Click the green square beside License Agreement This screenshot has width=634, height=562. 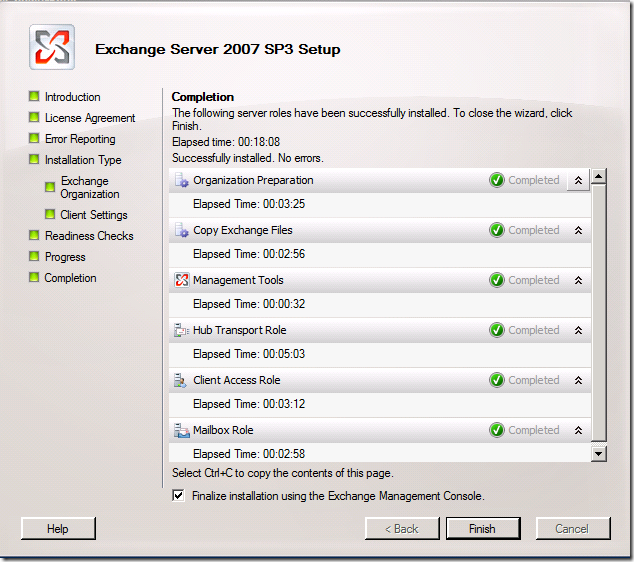[34, 117]
